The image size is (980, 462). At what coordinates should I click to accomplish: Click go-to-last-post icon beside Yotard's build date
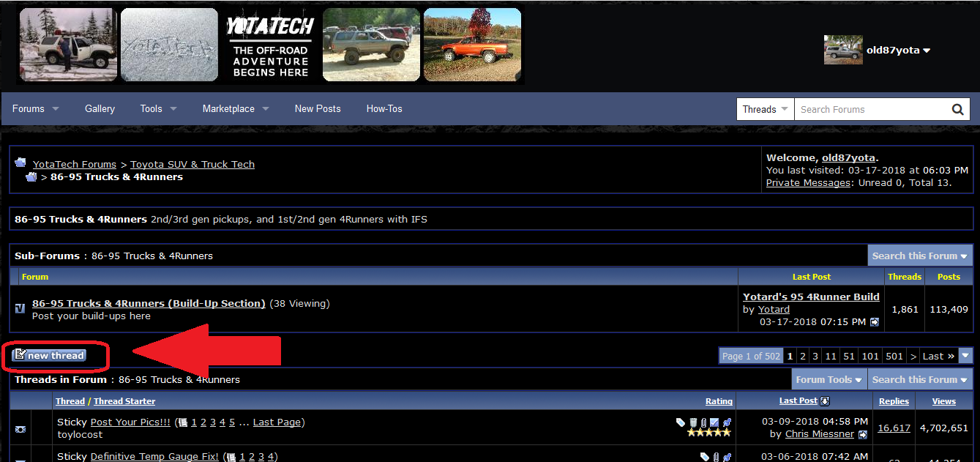[874, 322]
